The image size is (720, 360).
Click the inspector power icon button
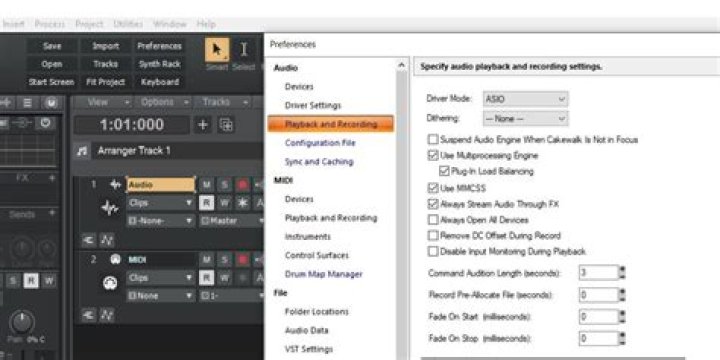pyautogui.click(x=51, y=103)
